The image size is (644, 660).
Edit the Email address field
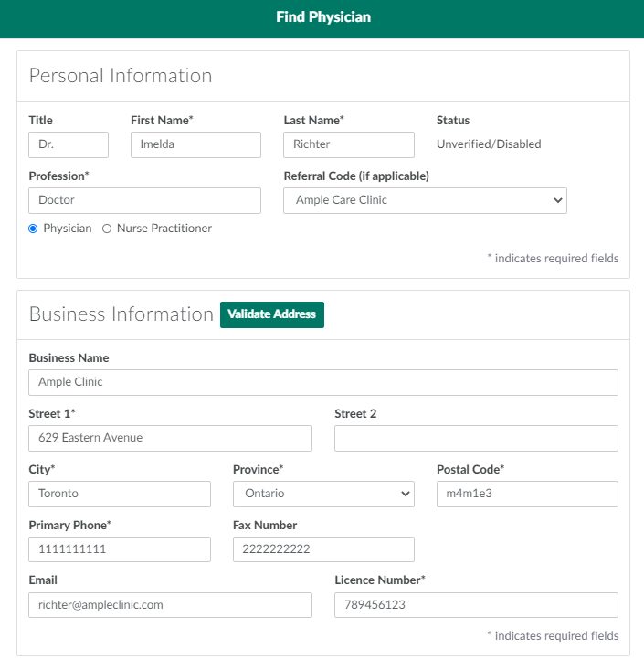(x=170, y=605)
